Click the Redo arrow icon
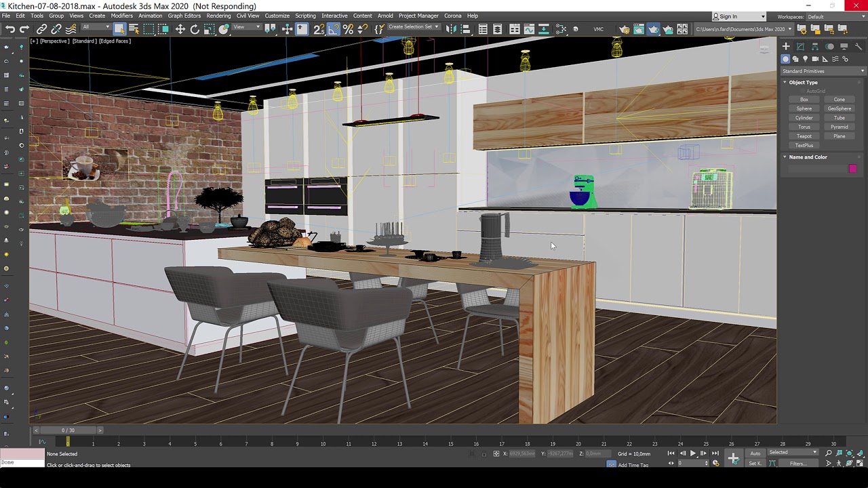The width and height of the screenshot is (868, 488). coord(24,28)
